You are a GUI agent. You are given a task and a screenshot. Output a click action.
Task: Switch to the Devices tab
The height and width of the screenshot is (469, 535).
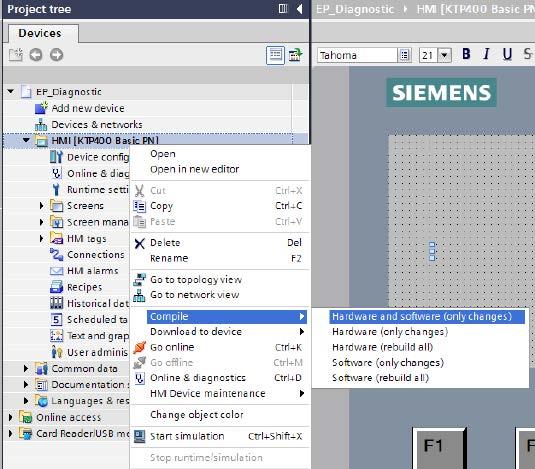pos(43,33)
